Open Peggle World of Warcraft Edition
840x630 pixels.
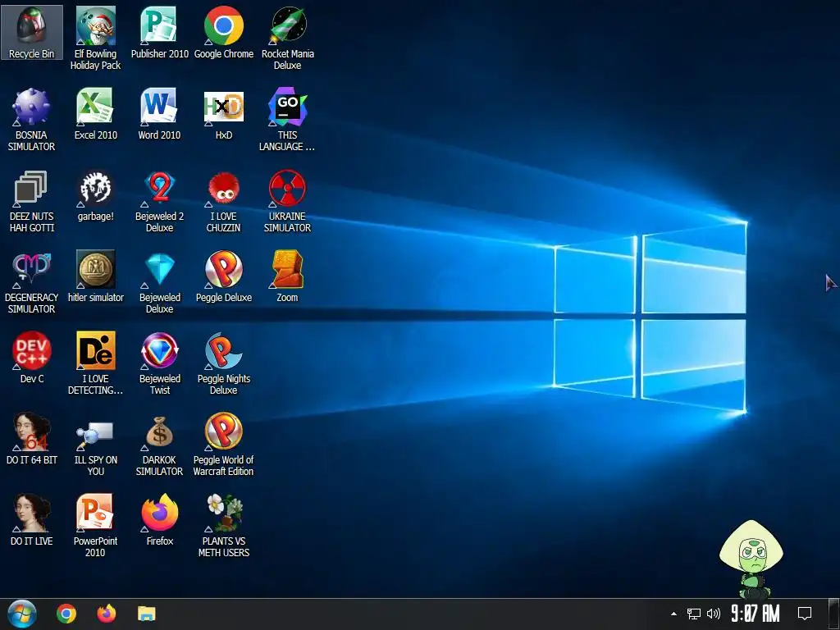click(x=224, y=445)
